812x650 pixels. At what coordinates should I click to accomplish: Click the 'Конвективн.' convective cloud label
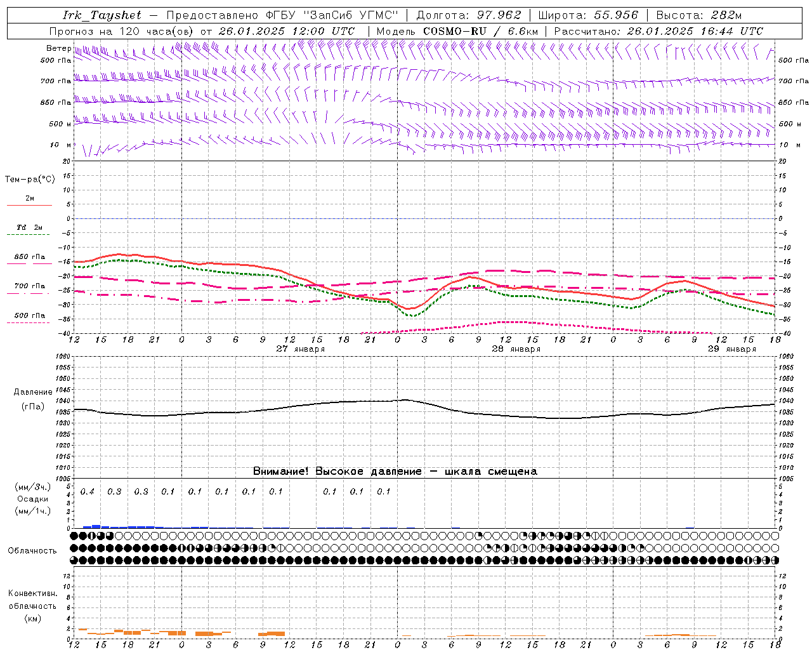pyautogui.click(x=33, y=594)
